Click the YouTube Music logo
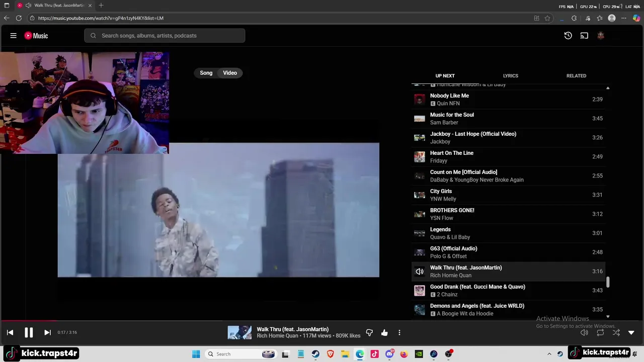The image size is (644, 362). (36, 36)
